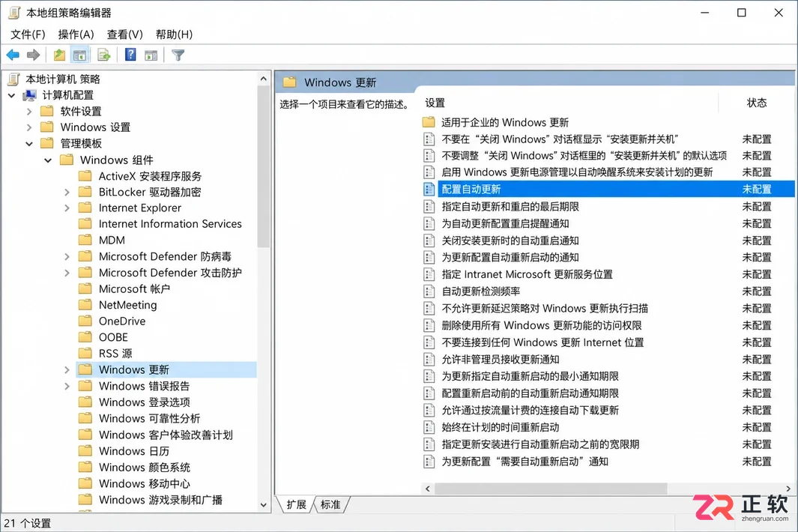The height and width of the screenshot is (532, 798).
Task: Click the Show/Hide action pane icon
Action: coord(151,55)
